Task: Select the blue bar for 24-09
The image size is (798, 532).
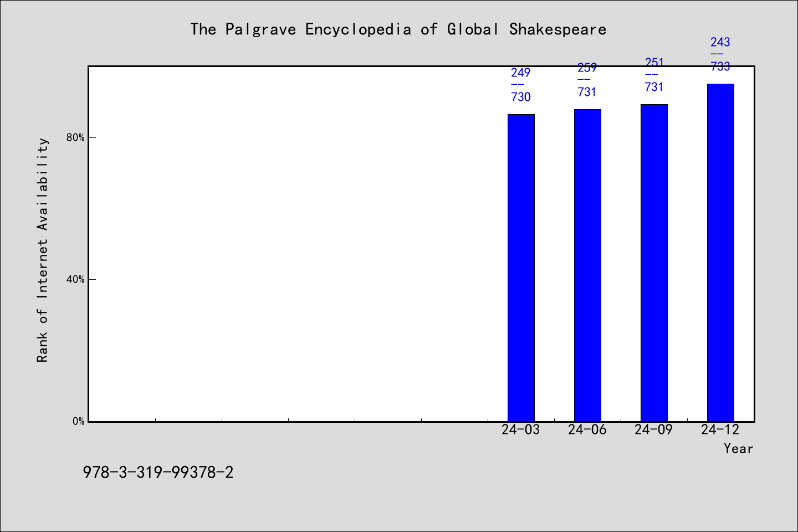Action: [654, 263]
